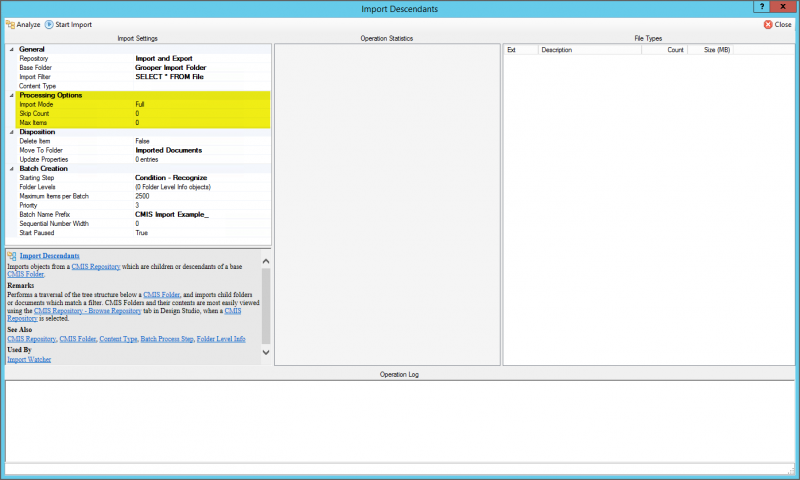Viewport: 800px width, 480px height.
Task: Sort by the Size (MB) column header
Action: pos(711,50)
